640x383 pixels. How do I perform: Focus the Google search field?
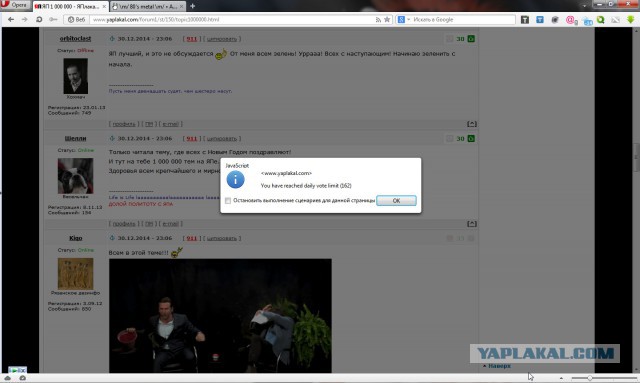pos(463,19)
